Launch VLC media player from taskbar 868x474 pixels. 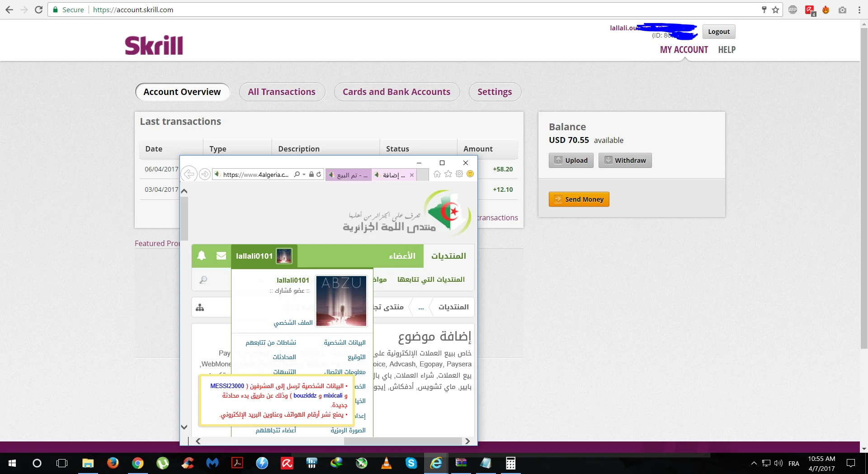point(387,463)
